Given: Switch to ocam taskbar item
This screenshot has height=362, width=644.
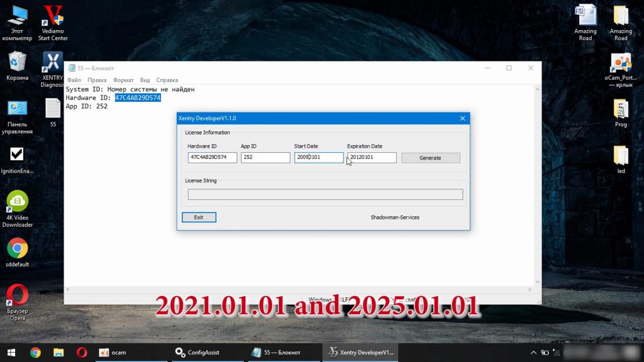Looking at the screenshot, I should (x=131, y=353).
